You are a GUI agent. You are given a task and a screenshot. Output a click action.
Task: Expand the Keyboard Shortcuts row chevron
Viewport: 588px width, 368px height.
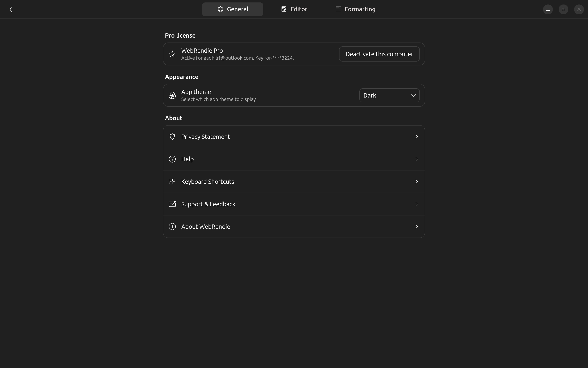click(x=416, y=182)
